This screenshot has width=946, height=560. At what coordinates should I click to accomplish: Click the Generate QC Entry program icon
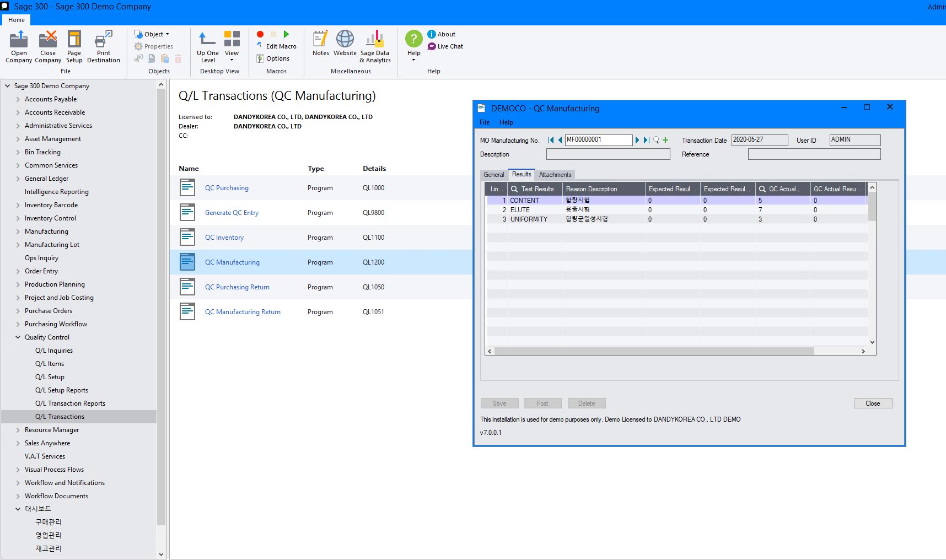[187, 212]
